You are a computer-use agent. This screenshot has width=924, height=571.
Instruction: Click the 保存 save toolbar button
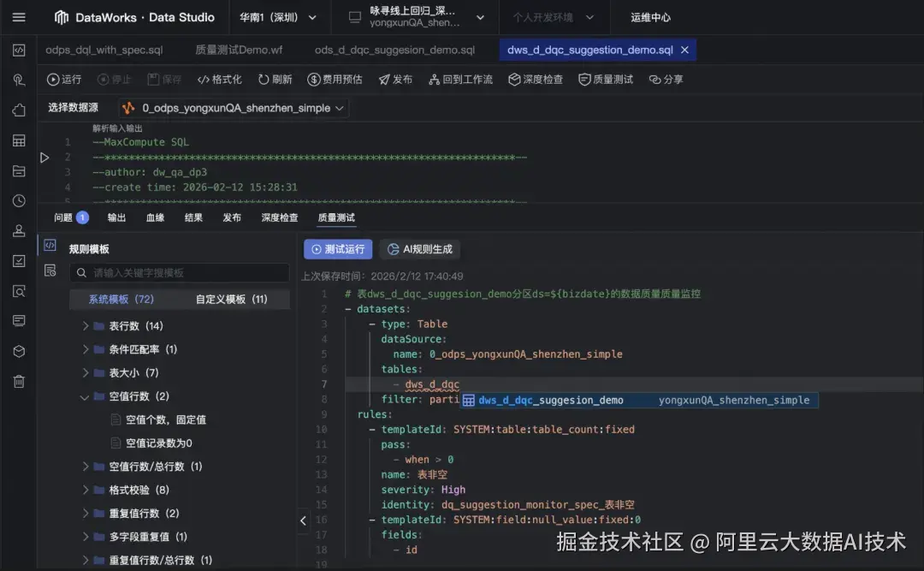click(164, 79)
